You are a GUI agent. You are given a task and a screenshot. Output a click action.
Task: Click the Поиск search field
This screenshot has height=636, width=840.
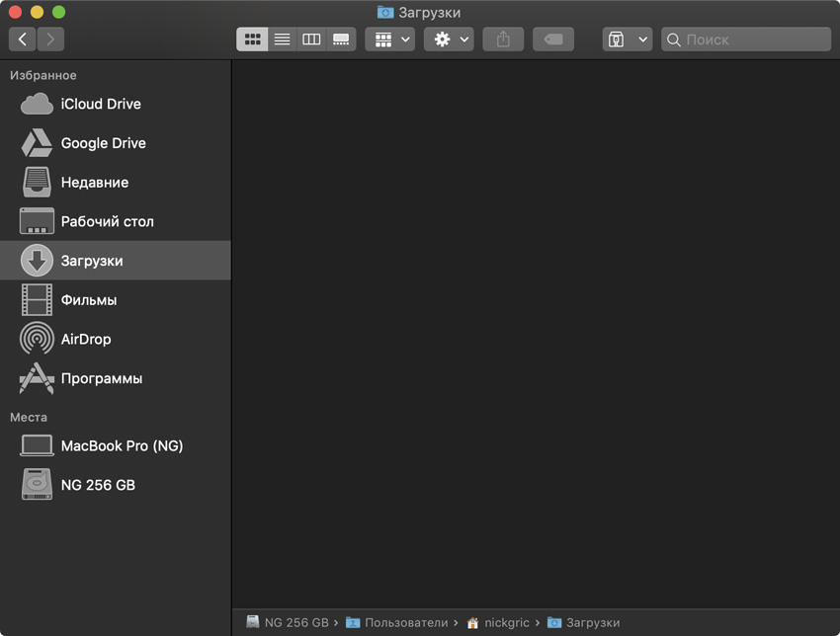point(746,40)
